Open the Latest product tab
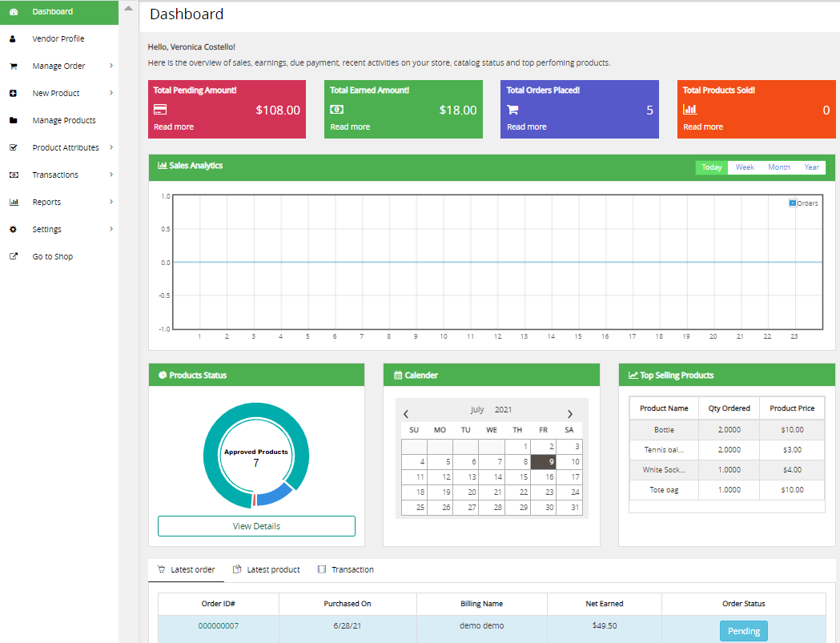This screenshot has width=840, height=643. (266, 569)
